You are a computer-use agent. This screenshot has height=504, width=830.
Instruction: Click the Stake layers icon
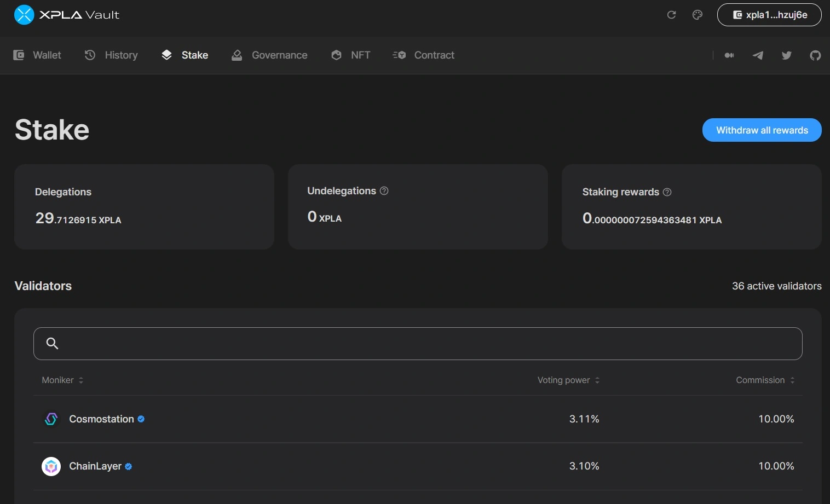[x=167, y=55]
